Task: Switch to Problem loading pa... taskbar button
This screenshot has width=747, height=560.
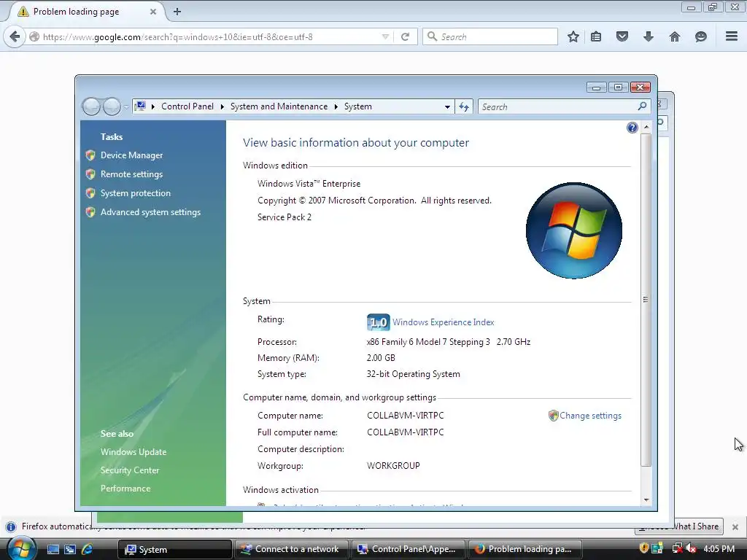Action: coord(525,550)
